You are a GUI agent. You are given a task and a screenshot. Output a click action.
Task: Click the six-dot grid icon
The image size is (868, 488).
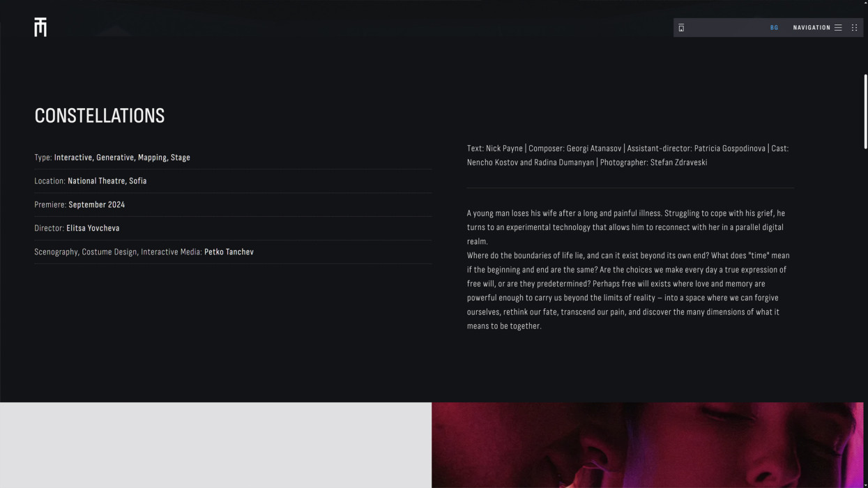(x=854, y=28)
